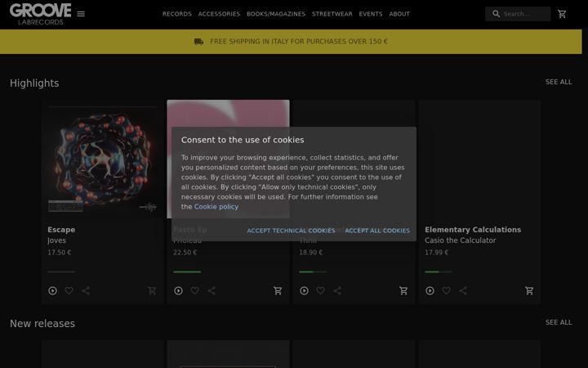Click the 17.50 € price
The height and width of the screenshot is (368, 588).
click(60, 253)
